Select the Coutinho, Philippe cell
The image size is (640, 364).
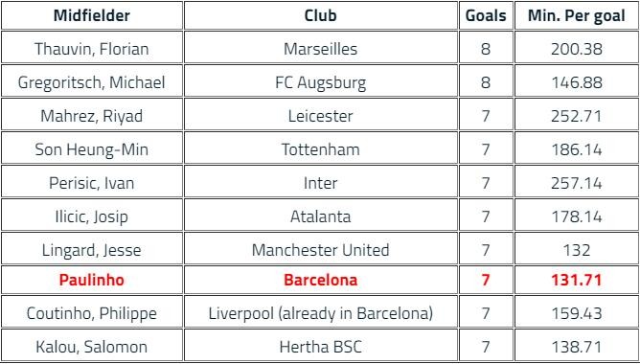click(92, 313)
